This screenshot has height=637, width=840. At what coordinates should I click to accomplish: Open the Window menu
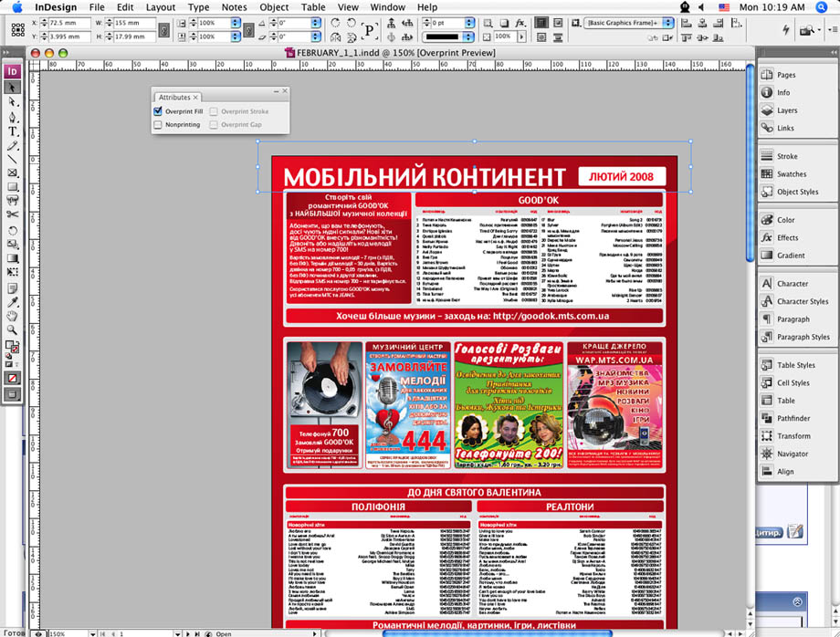point(387,7)
